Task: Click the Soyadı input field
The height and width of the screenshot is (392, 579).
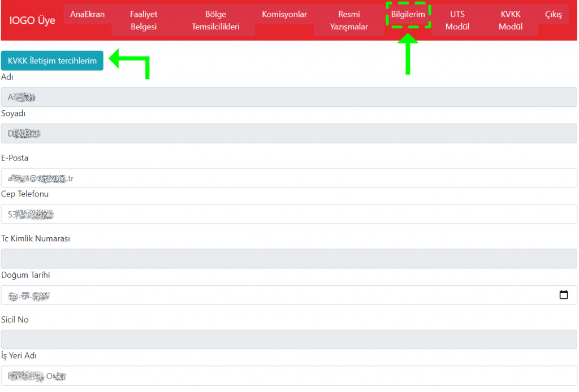Action: point(289,133)
